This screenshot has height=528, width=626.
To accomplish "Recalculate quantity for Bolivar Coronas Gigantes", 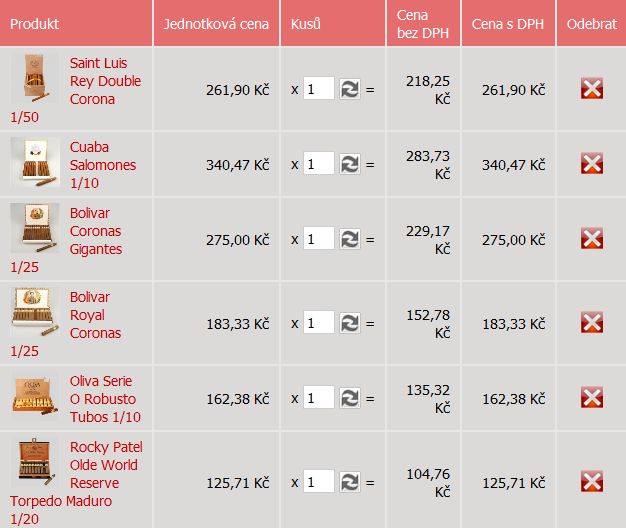I will (350, 239).
